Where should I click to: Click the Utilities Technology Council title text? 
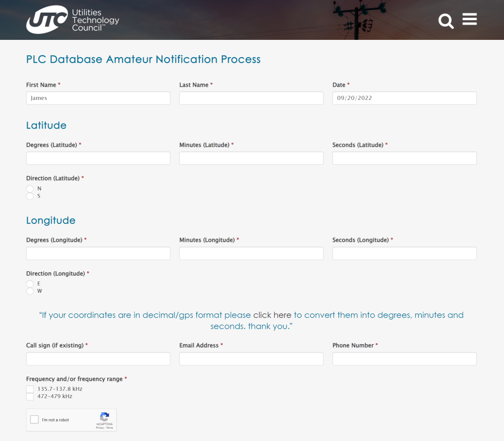(x=95, y=20)
